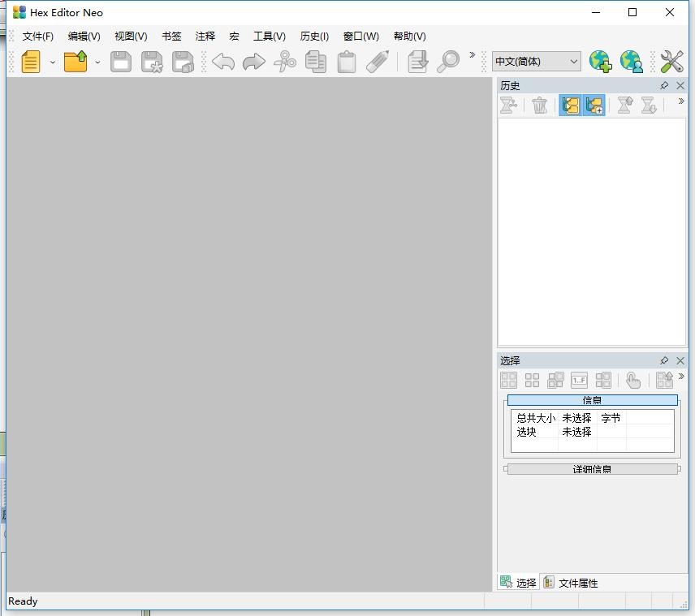The width and height of the screenshot is (695, 616).
Task: Click the globe with user icon
Action: [631, 61]
